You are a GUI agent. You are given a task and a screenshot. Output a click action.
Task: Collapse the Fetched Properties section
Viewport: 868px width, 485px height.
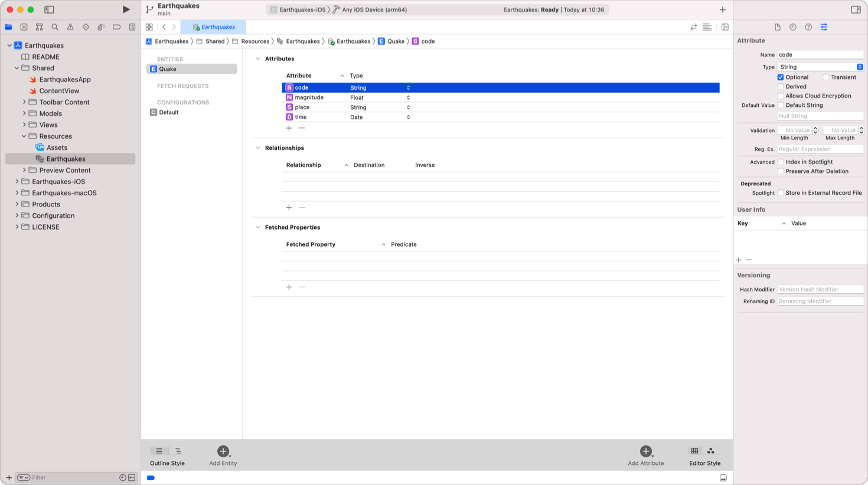[258, 227]
